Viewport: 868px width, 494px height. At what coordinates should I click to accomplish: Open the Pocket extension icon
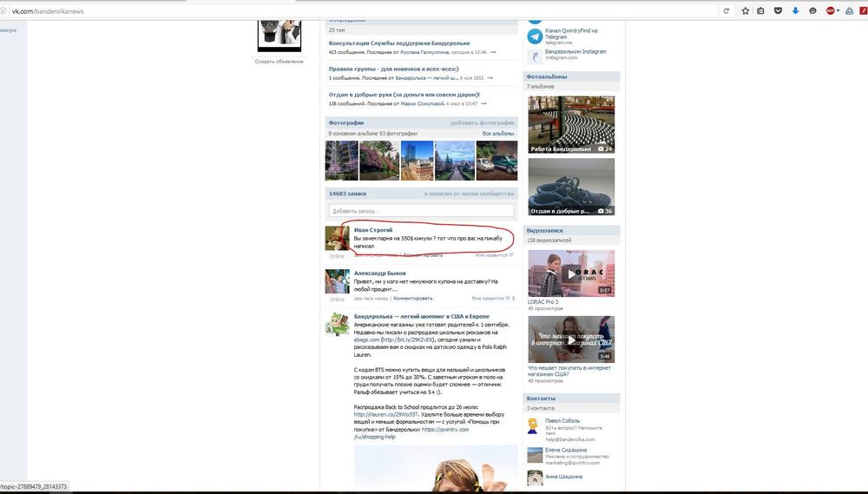pos(779,10)
